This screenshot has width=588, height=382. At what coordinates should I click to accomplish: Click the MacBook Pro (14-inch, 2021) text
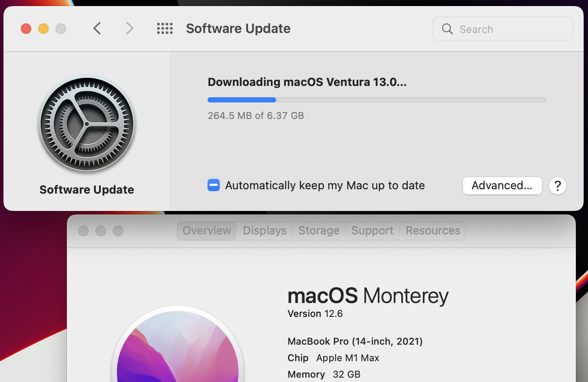(x=355, y=342)
